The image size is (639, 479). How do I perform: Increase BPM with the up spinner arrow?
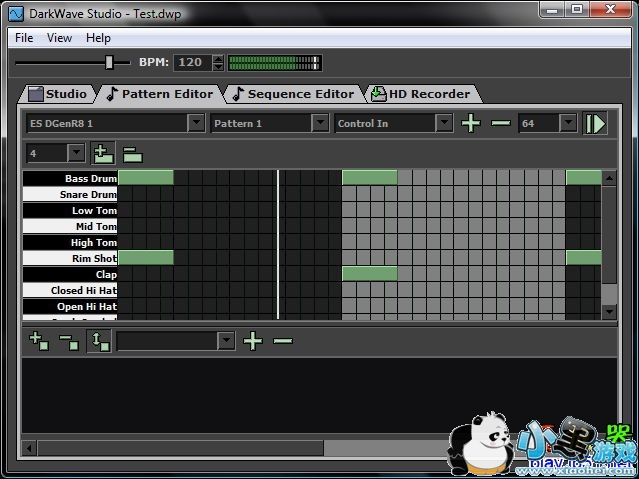point(218,59)
